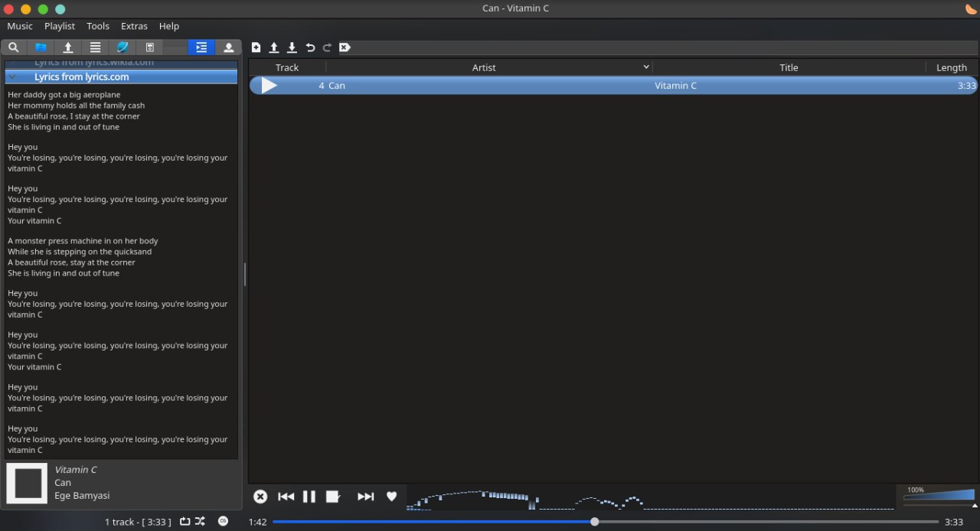
Task: Open the Tools menu
Action: point(98,26)
